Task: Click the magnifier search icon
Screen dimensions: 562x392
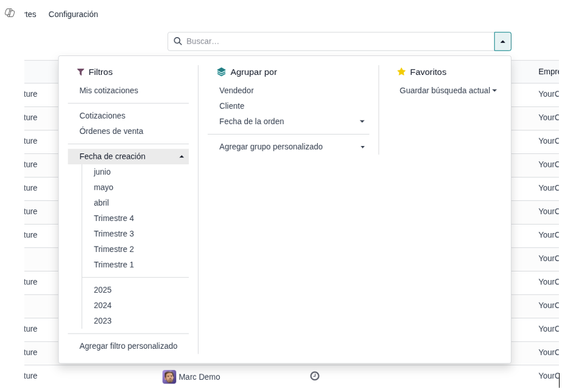Action: point(177,41)
